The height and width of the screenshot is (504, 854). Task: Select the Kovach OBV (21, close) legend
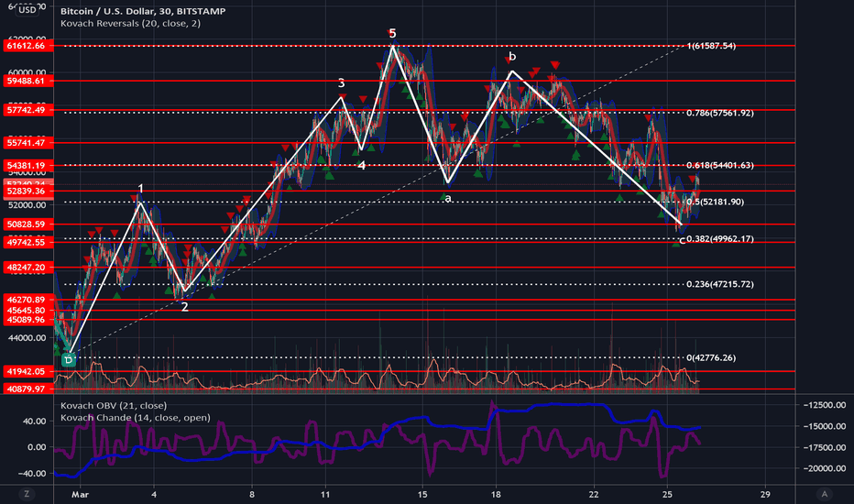[x=114, y=405]
